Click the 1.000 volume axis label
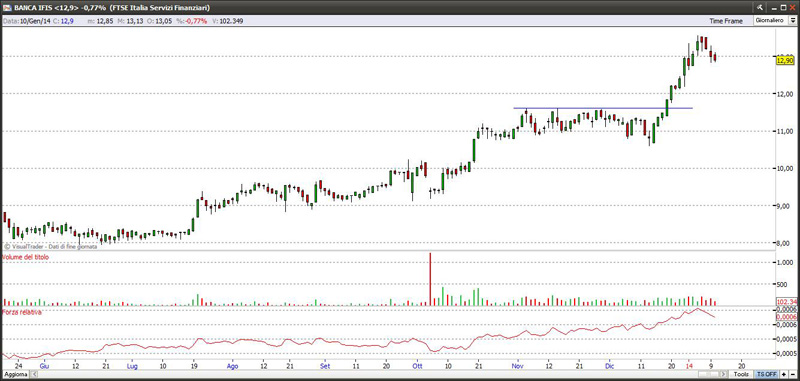 784,262
